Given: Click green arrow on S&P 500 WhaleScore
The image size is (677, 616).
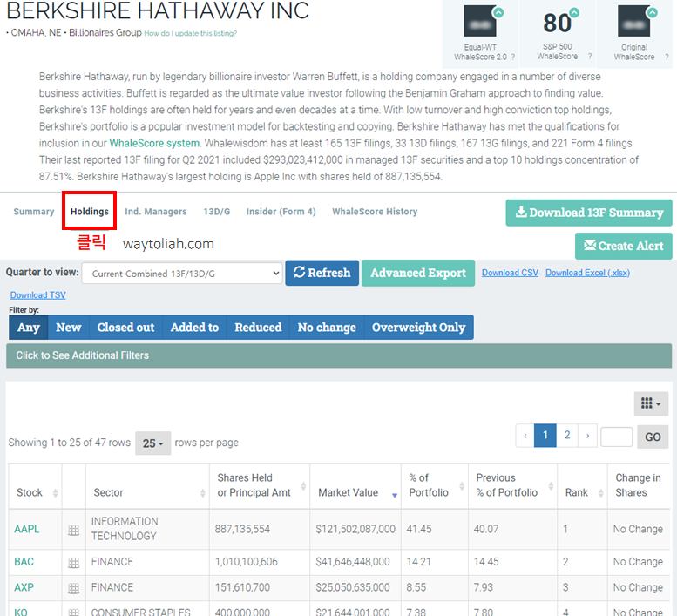Looking at the screenshot, I should coord(574,12).
